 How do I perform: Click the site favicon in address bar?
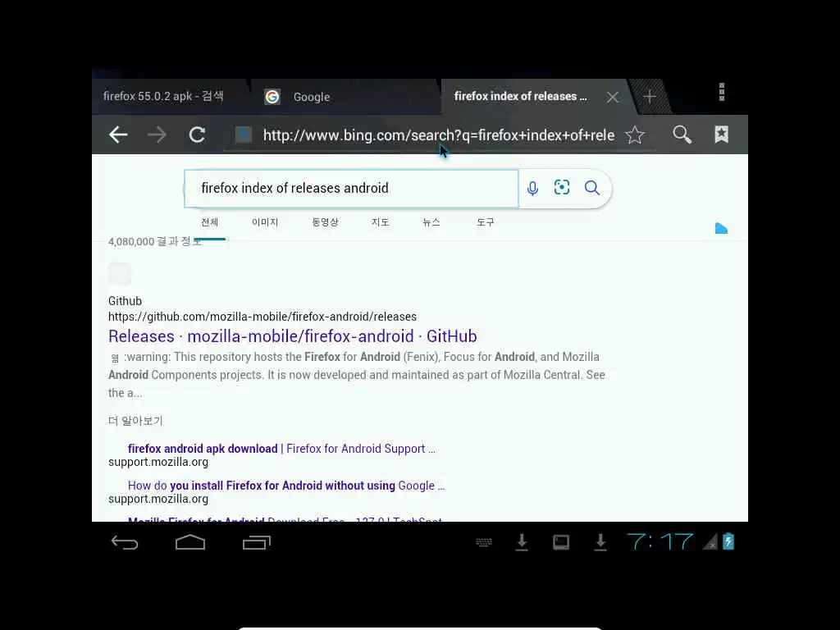(x=243, y=135)
